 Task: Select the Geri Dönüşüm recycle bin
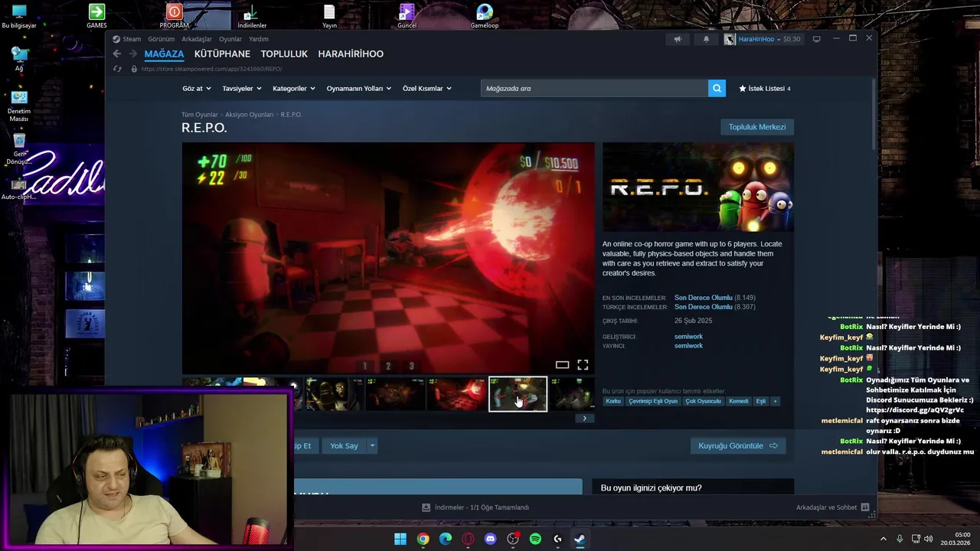[x=19, y=150]
